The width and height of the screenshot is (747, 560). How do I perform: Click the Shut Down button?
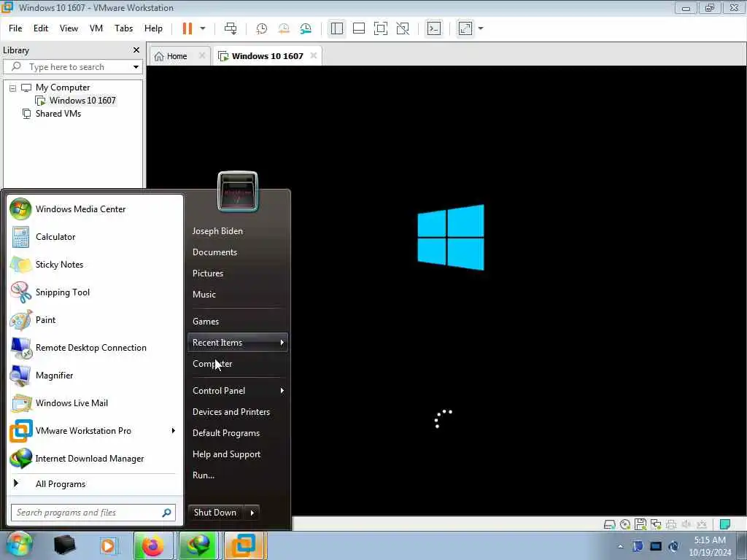215,513
